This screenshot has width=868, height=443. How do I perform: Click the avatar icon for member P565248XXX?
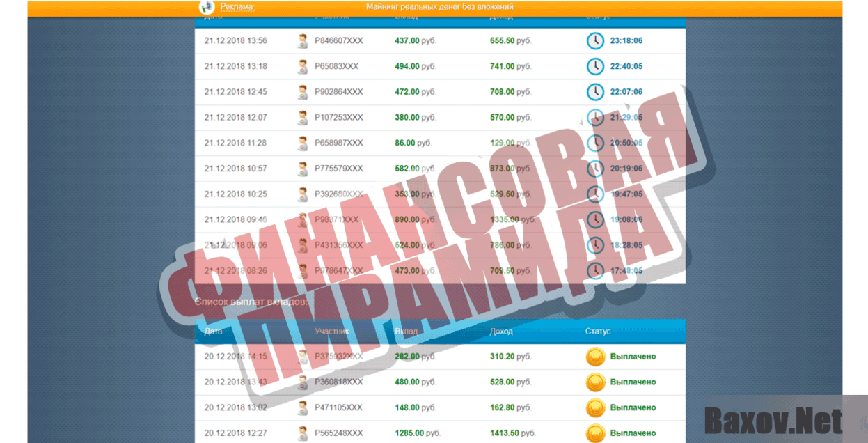coord(302,433)
